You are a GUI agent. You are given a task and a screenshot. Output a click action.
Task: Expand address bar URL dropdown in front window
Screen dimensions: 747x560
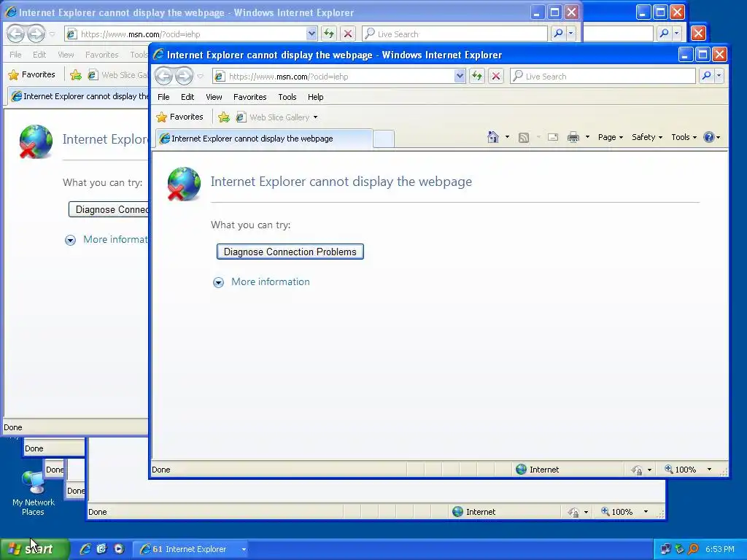[x=460, y=76]
